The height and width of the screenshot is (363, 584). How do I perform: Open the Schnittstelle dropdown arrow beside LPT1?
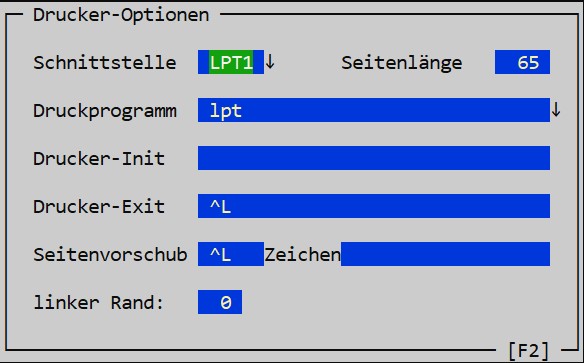click(x=270, y=62)
